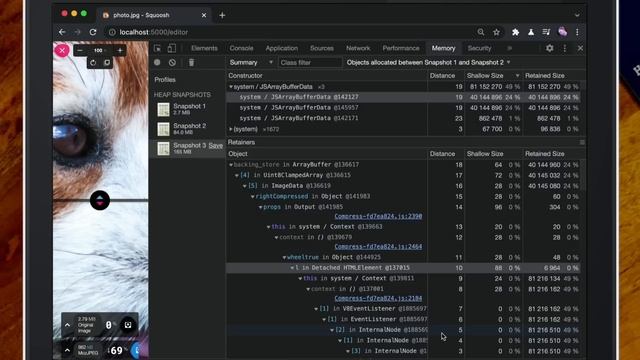Image resolution: width=640 pixels, height=360 pixels.
Task: Switch to the Sources tab
Action: point(322,48)
